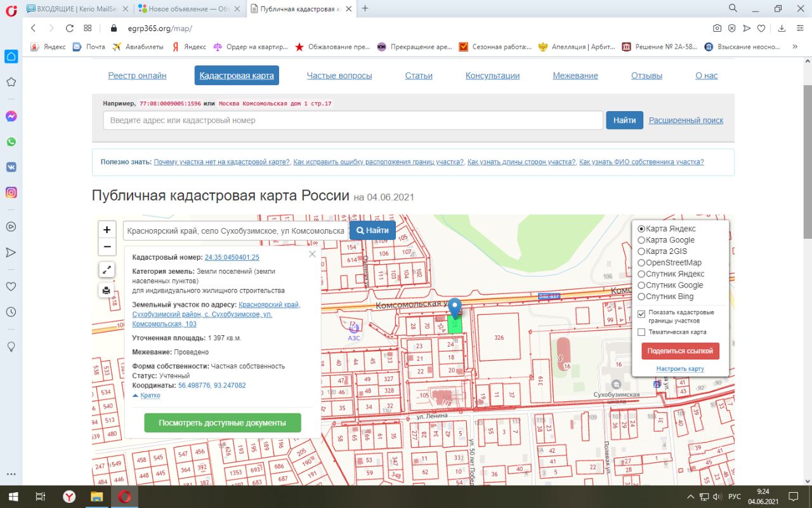Open Instagram in Opera sidebar
The image size is (812, 508).
(x=11, y=192)
